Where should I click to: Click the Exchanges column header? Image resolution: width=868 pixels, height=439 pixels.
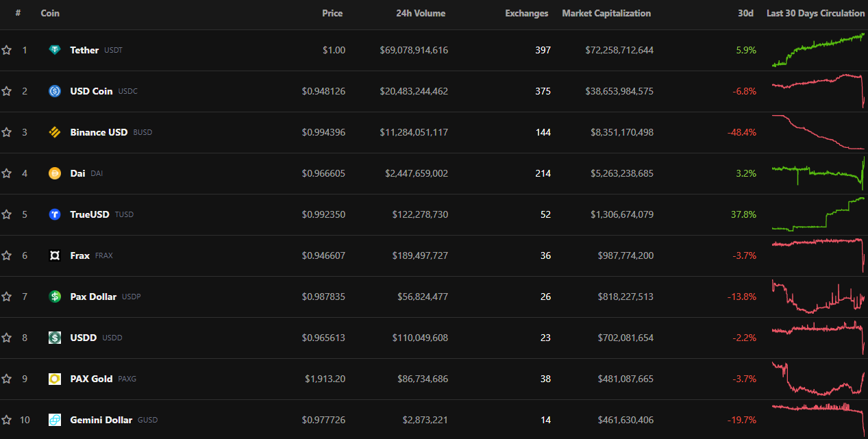[x=526, y=13]
